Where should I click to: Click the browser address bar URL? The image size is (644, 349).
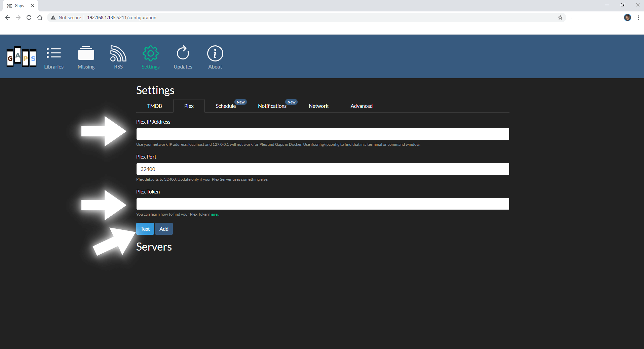[x=122, y=17]
